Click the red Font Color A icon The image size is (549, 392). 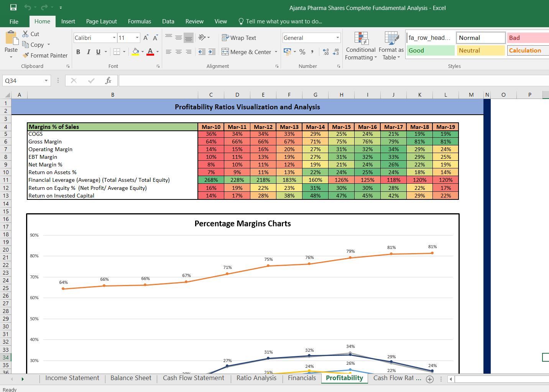point(150,52)
